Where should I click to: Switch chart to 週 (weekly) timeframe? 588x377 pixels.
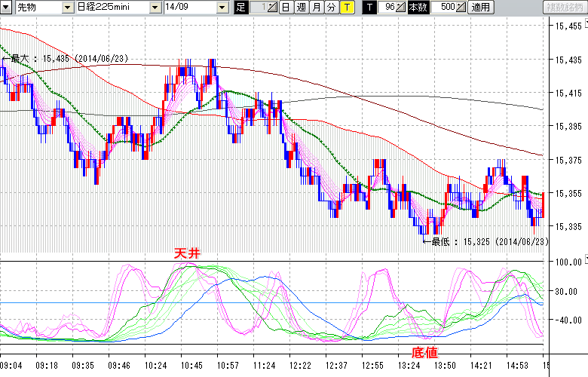[301, 8]
